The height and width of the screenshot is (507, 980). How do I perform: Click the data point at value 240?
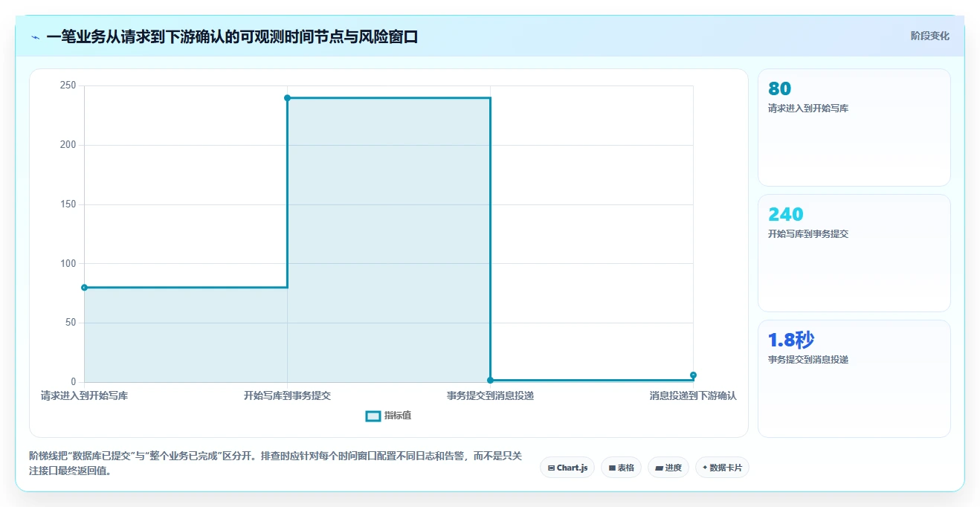[287, 98]
